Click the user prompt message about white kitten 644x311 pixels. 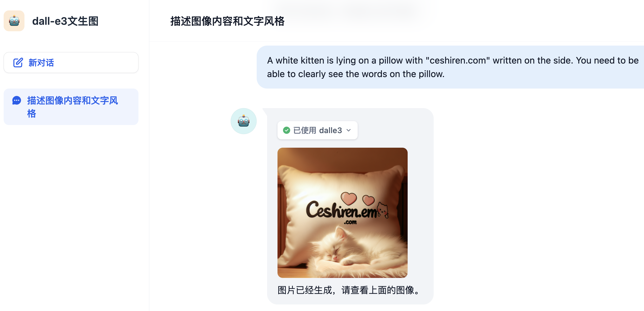450,67
